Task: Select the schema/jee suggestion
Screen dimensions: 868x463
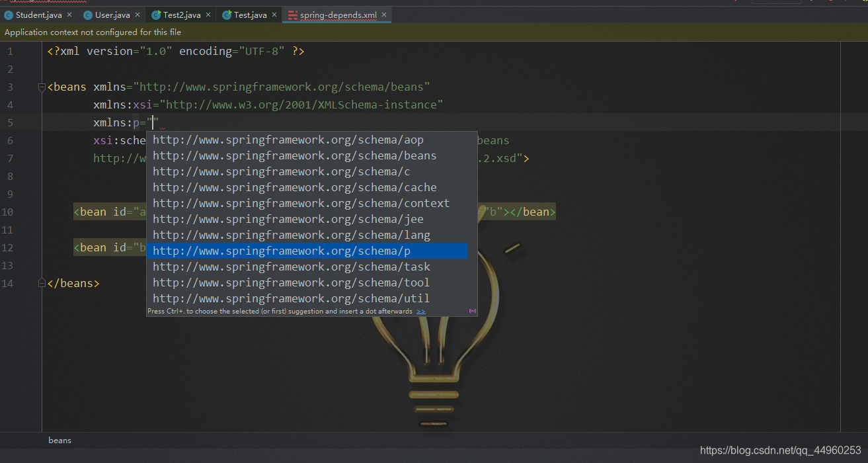Action: click(307, 220)
